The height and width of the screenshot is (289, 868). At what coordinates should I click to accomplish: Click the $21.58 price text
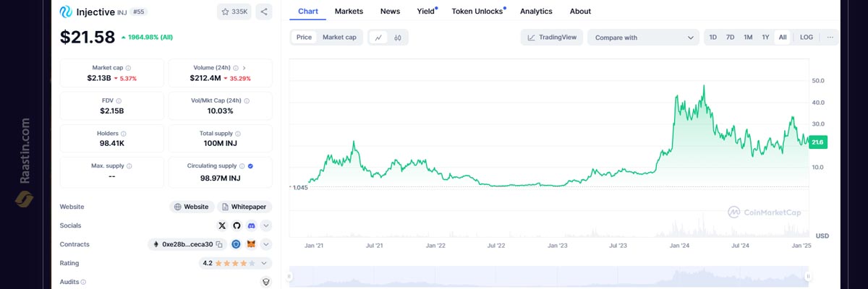click(x=88, y=37)
